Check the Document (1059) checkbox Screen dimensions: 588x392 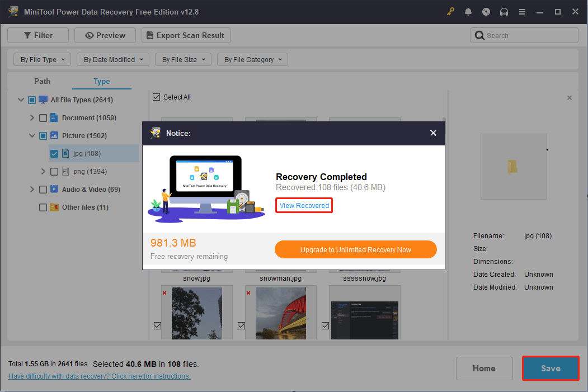[43, 118]
